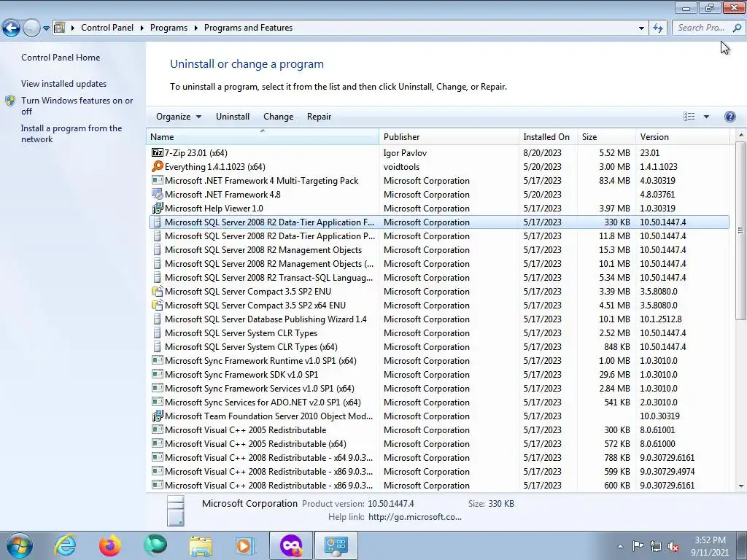Expand the arrow after Control Panel breadcrumb
The image size is (747, 560).
tap(142, 28)
